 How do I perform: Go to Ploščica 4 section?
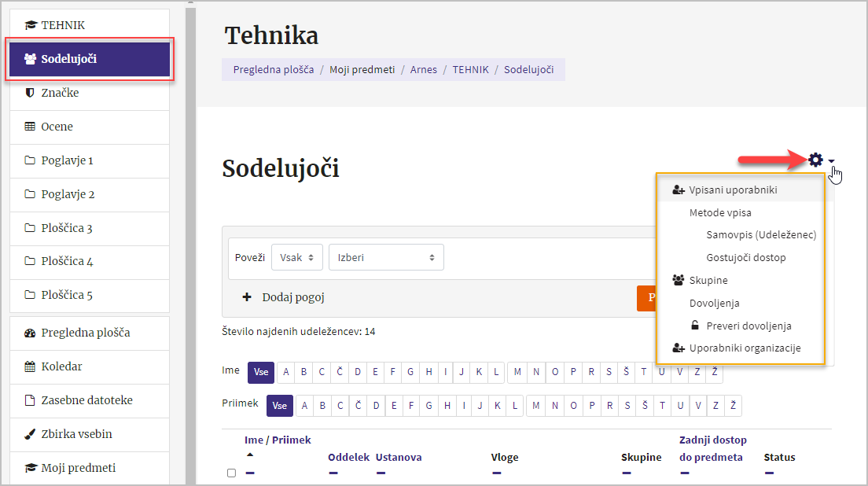point(90,261)
